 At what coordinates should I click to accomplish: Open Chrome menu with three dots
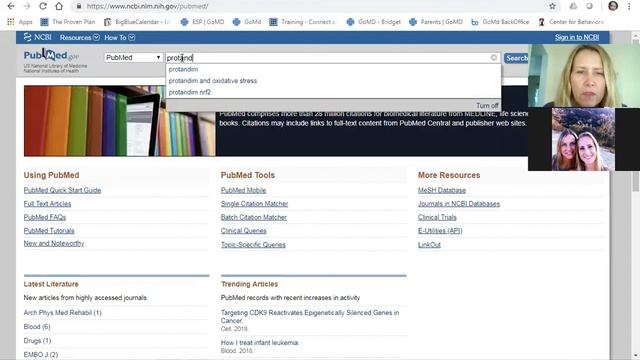click(x=629, y=6)
